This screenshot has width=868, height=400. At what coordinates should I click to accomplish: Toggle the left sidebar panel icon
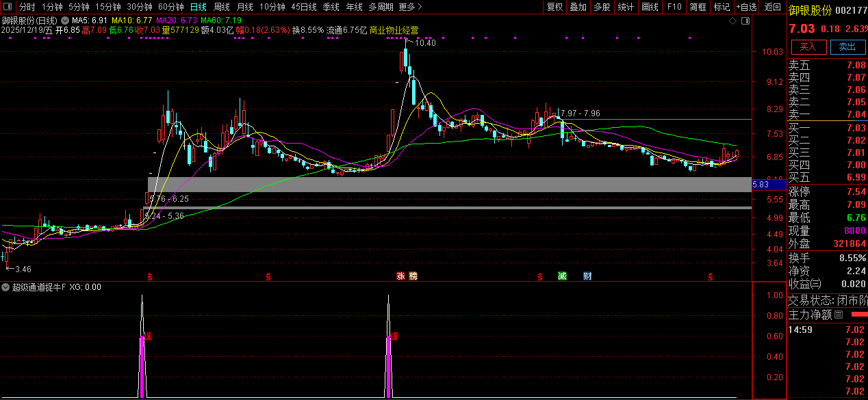click(8, 7)
